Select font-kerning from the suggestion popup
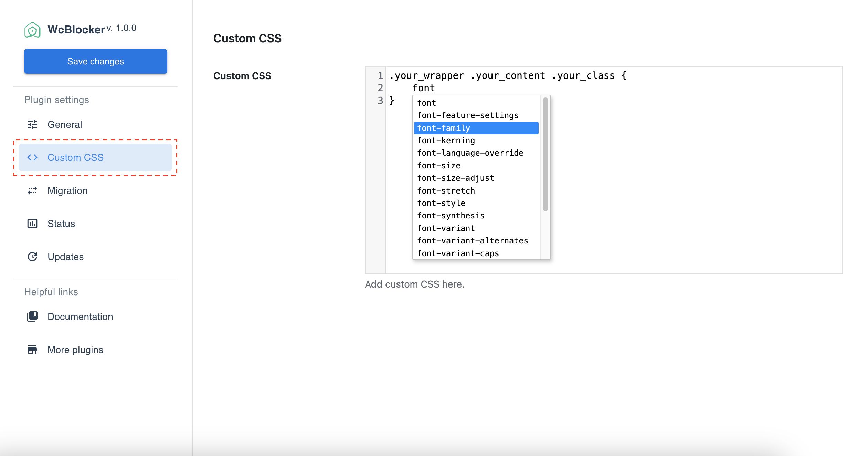This screenshot has width=868, height=456. coord(446,141)
